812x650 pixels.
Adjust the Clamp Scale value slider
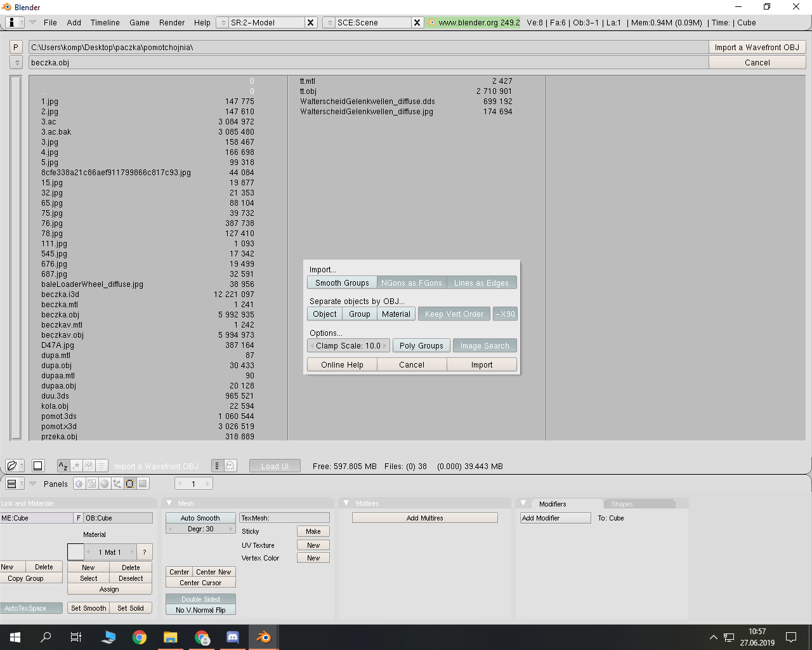(348, 345)
